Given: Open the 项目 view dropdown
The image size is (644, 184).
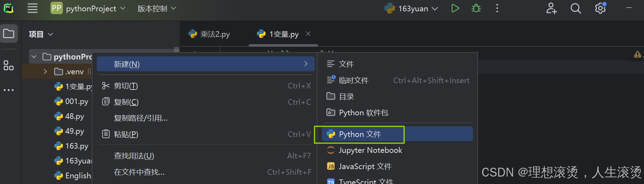Looking at the screenshot, I should tap(41, 34).
